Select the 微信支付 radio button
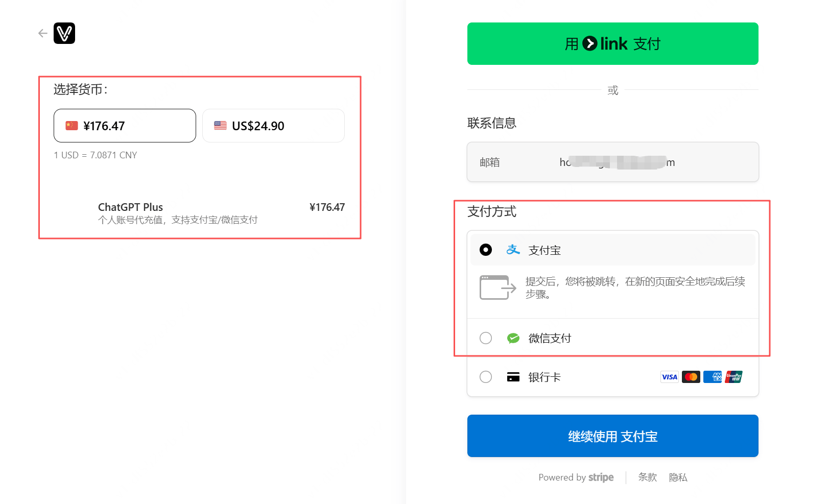The width and height of the screenshot is (829, 504). tap(486, 338)
